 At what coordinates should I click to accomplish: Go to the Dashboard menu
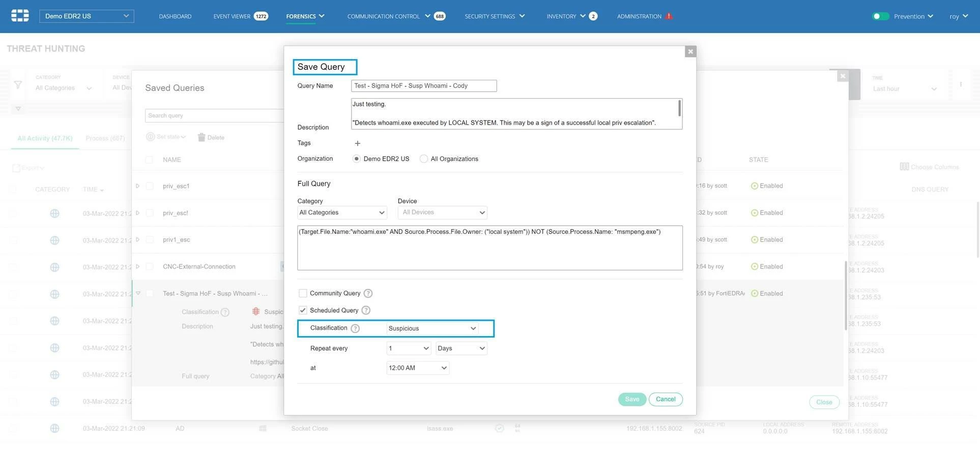(x=175, y=16)
